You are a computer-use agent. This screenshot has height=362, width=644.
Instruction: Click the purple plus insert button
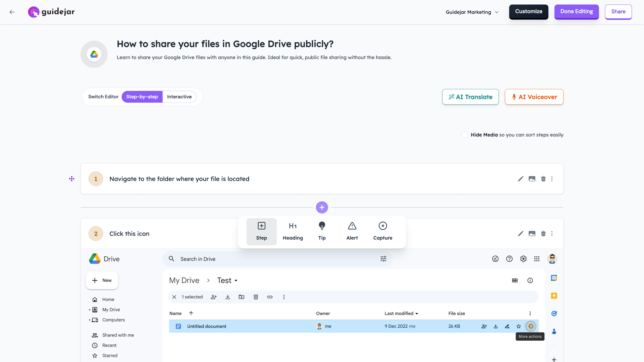tap(322, 207)
